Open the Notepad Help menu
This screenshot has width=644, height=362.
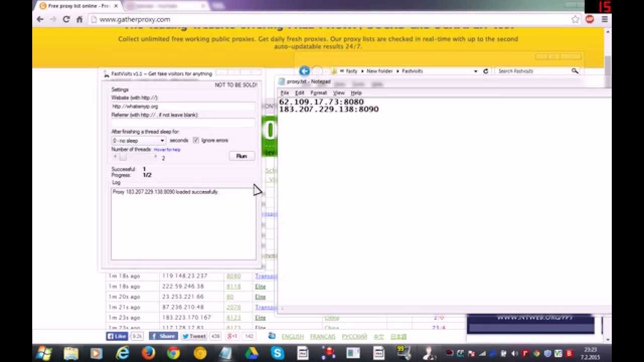pos(356,93)
